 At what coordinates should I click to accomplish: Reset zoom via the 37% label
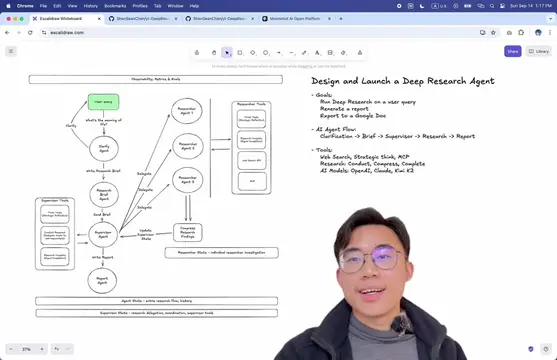click(26, 349)
